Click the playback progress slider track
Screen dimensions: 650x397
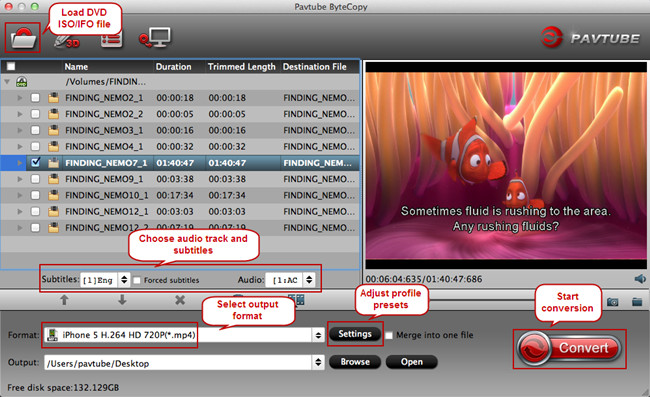(x=481, y=300)
